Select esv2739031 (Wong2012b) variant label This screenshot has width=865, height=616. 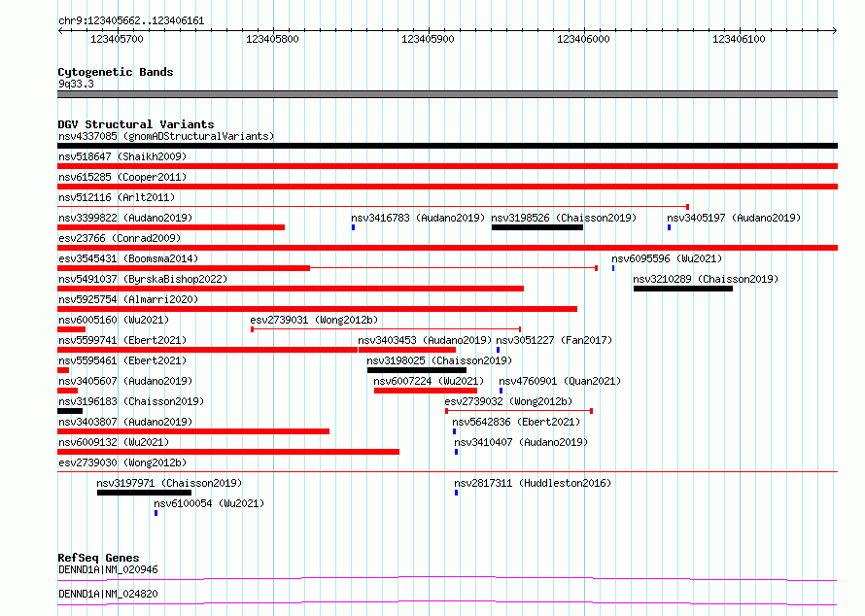314,320
